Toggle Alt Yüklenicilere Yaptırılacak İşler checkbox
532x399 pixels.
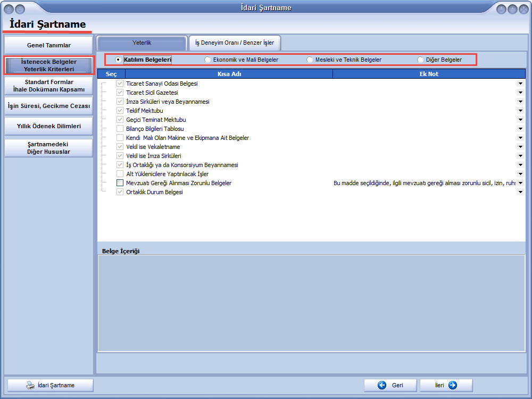[120, 174]
